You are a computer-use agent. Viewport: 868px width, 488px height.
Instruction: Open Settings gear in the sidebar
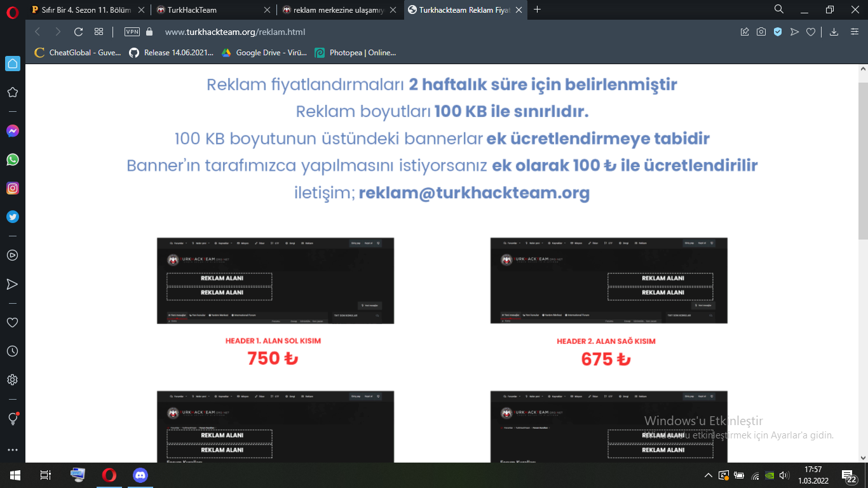pos(12,380)
